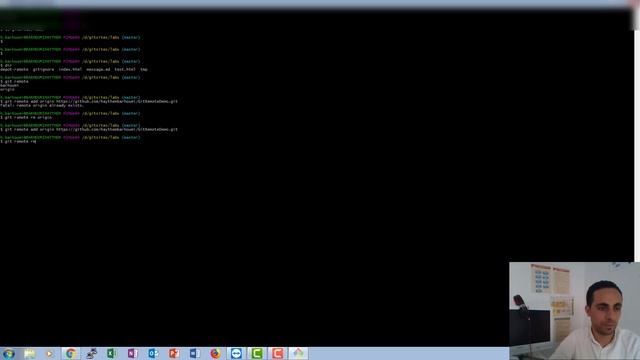Open the green Camtasia taskbar icon
Screen dimensions: 640x360
coord(257,353)
